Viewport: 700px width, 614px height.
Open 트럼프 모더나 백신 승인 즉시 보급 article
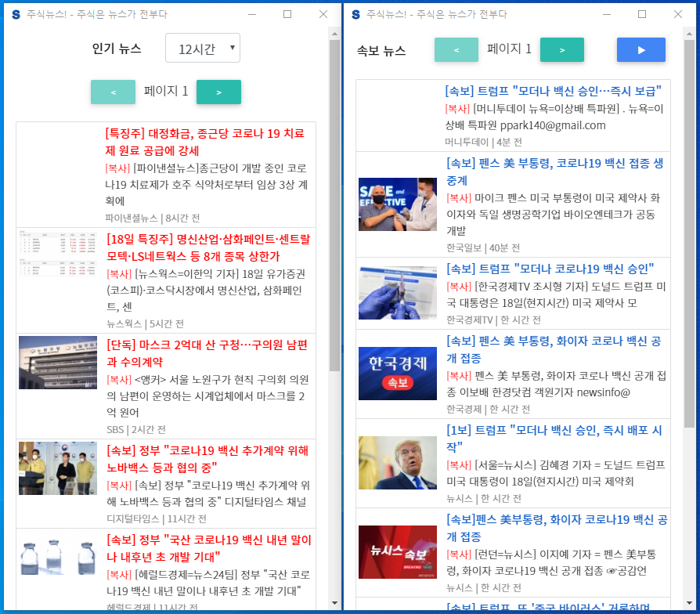pos(553,91)
